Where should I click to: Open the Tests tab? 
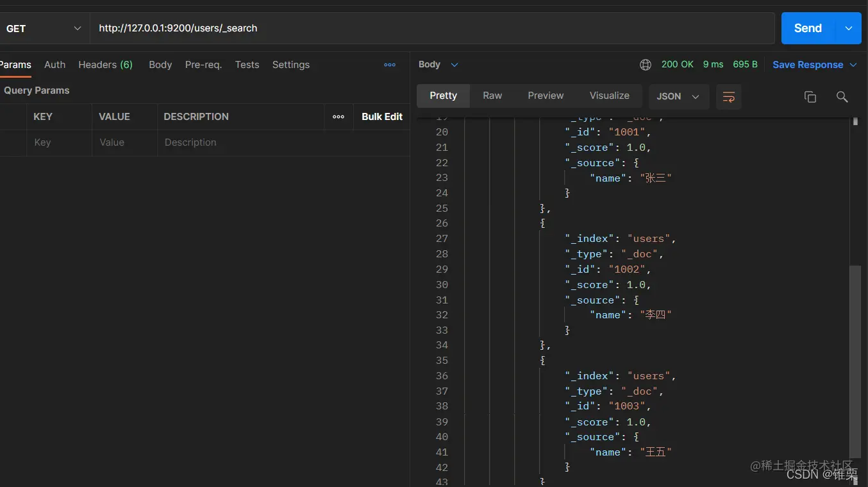247,65
